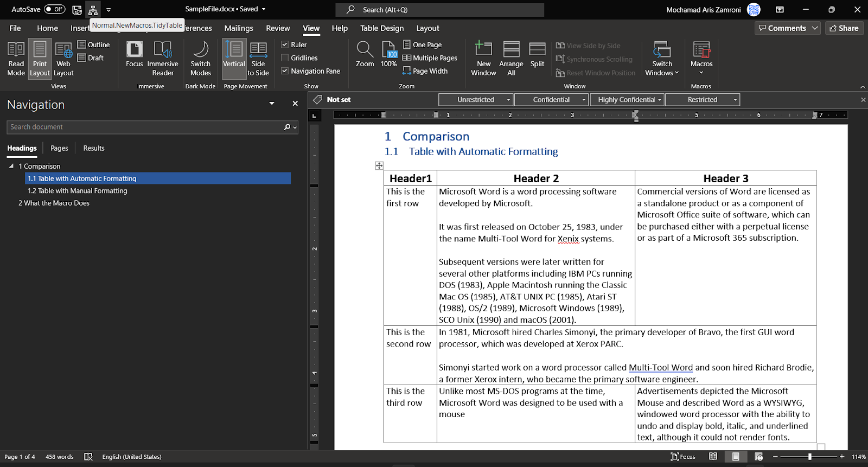The image size is (868, 467).
Task: Click Switch Modes for dark mode
Action: click(x=201, y=59)
